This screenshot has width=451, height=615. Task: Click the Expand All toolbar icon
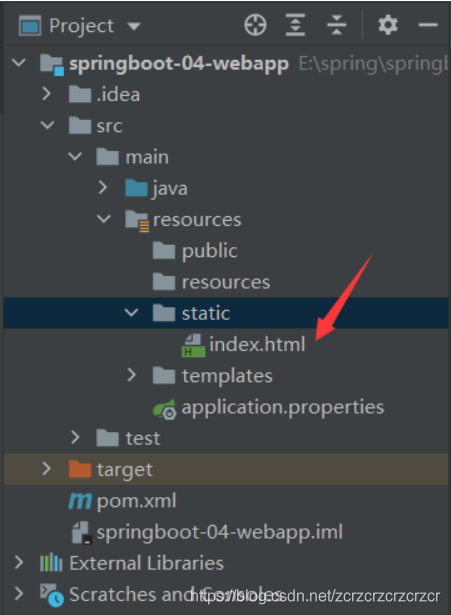pyautogui.click(x=295, y=25)
